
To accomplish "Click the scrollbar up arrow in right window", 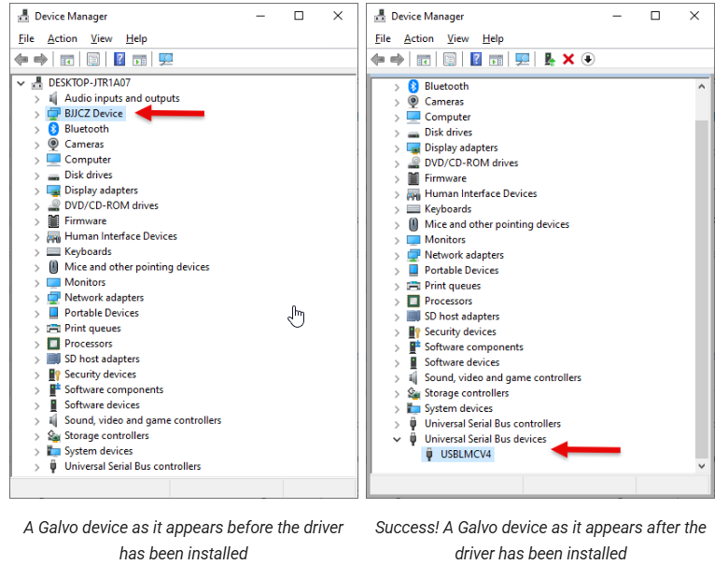I will click(x=702, y=87).
